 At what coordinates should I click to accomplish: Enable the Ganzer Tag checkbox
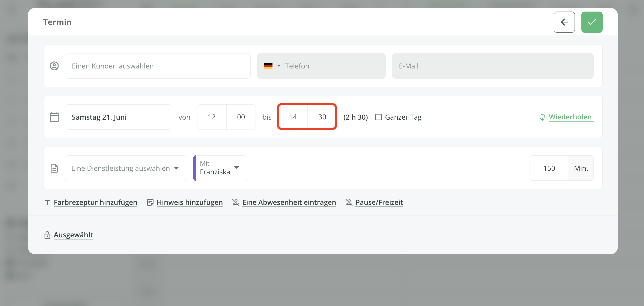tap(379, 117)
